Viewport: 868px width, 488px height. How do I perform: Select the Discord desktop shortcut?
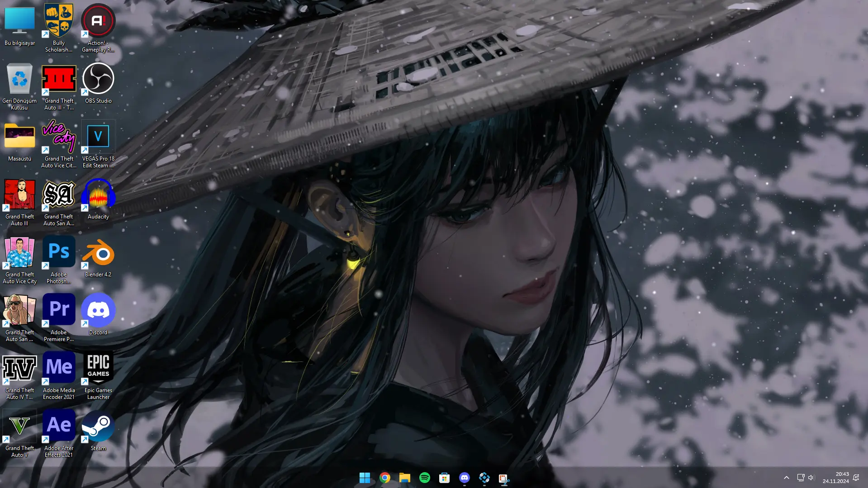98,315
